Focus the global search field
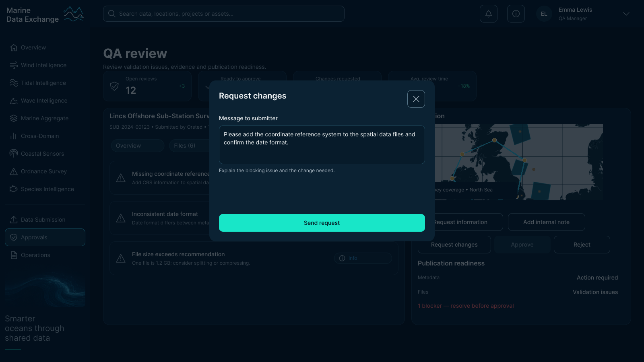Image resolution: width=644 pixels, height=362 pixels. point(224,14)
